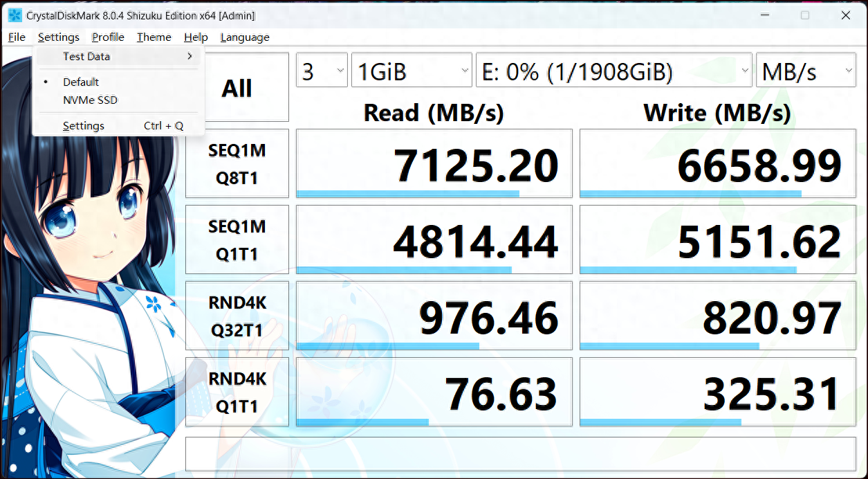Run the RND4K Q32T1 test
Image resolution: width=868 pixels, height=479 pixels.
click(237, 316)
